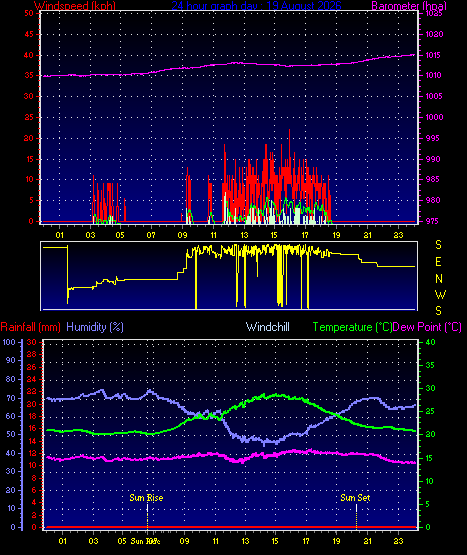Click hour 01 on top graph axis
467x555 pixels.
(x=59, y=235)
